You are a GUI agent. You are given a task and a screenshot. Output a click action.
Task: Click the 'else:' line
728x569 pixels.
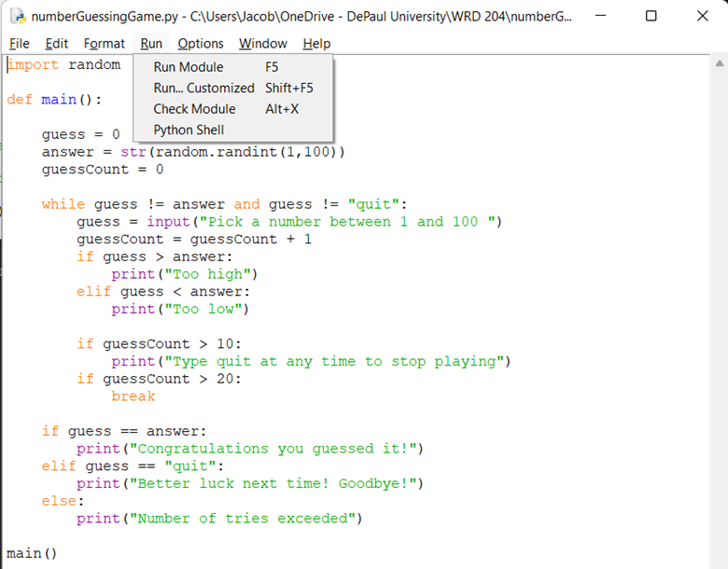click(x=63, y=501)
